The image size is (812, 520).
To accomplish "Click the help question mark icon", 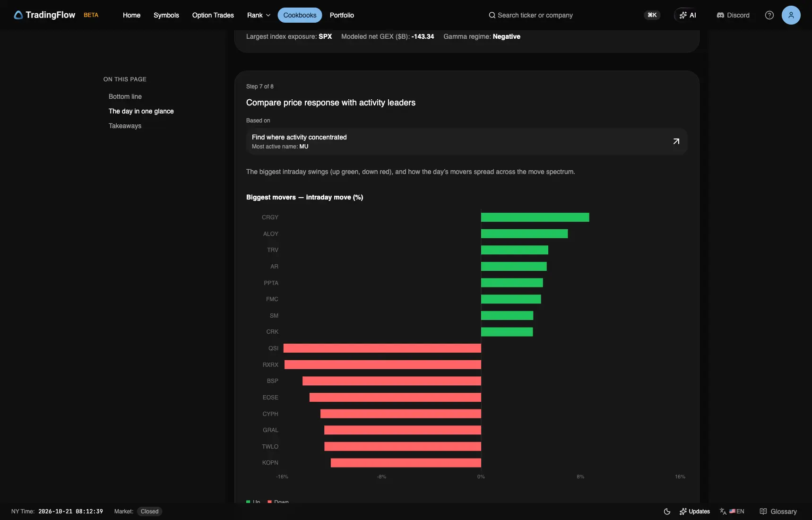I will click(x=769, y=15).
